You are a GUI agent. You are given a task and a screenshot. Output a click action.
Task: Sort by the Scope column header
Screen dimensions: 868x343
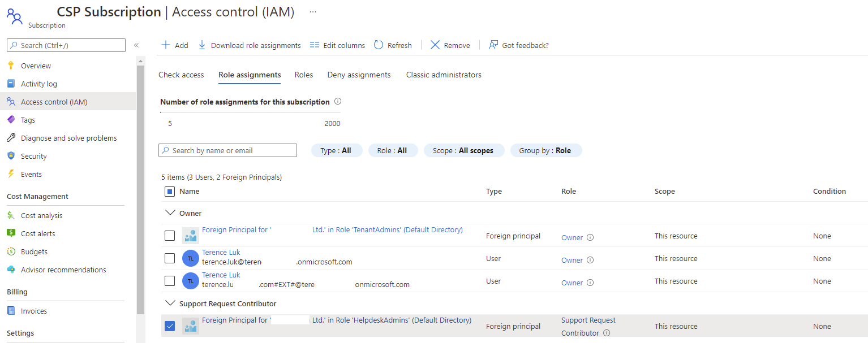pos(665,192)
